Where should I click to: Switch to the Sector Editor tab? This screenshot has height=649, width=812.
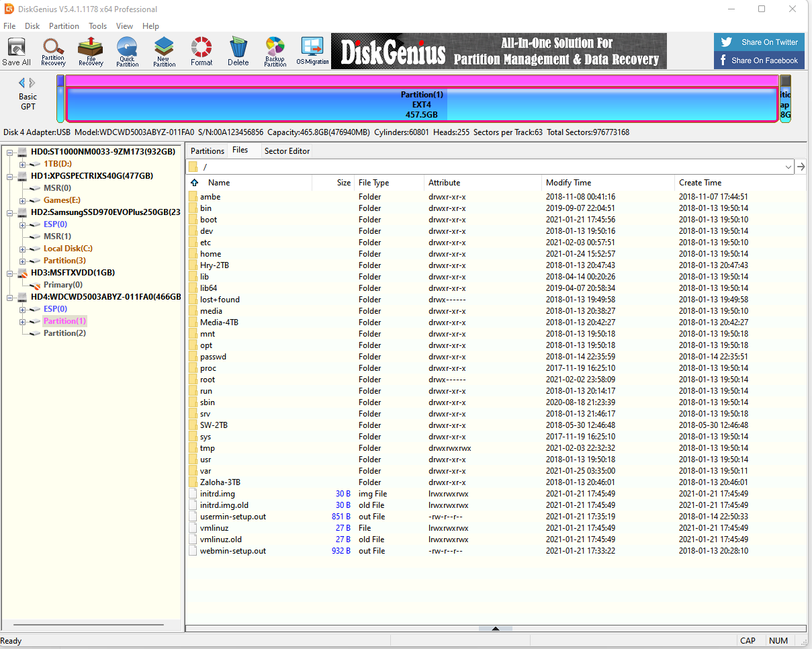(287, 151)
